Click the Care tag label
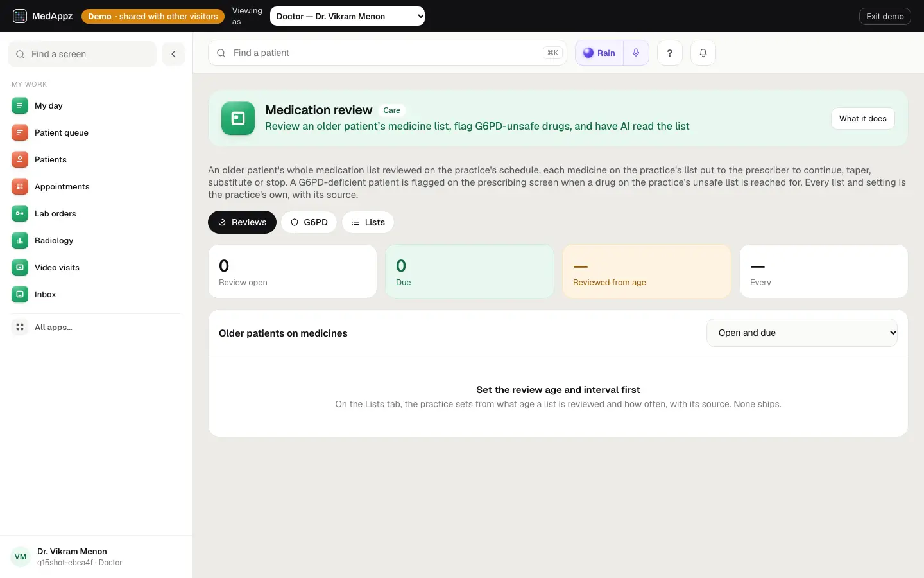This screenshot has width=924, height=578. click(x=391, y=110)
